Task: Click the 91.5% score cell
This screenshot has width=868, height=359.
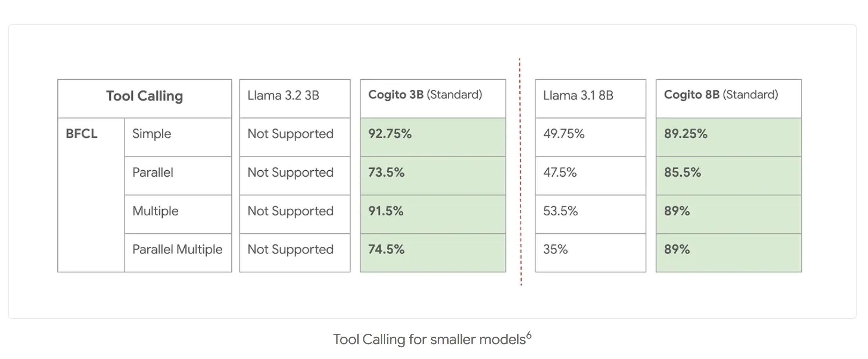Action: tap(433, 215)
